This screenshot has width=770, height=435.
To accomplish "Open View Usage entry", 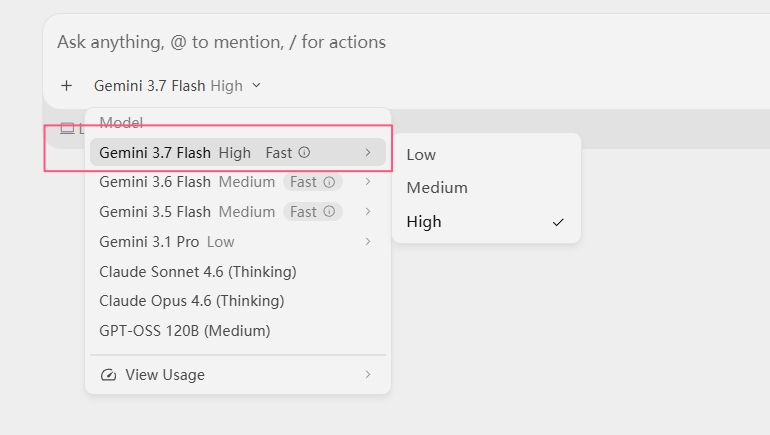I will pyautogui.click(x=238, y=375).
